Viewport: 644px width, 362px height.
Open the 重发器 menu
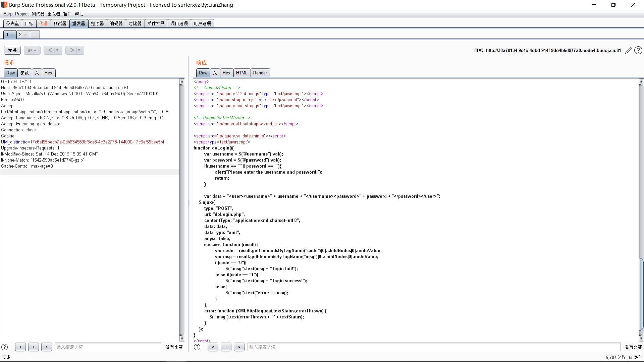[54, 14]
